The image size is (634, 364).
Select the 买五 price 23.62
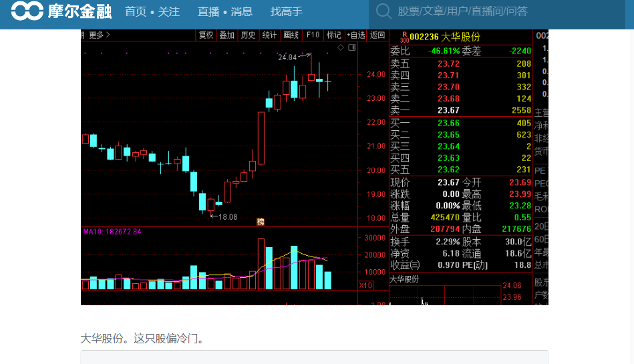pyautogui.click(x=448, y=170)
